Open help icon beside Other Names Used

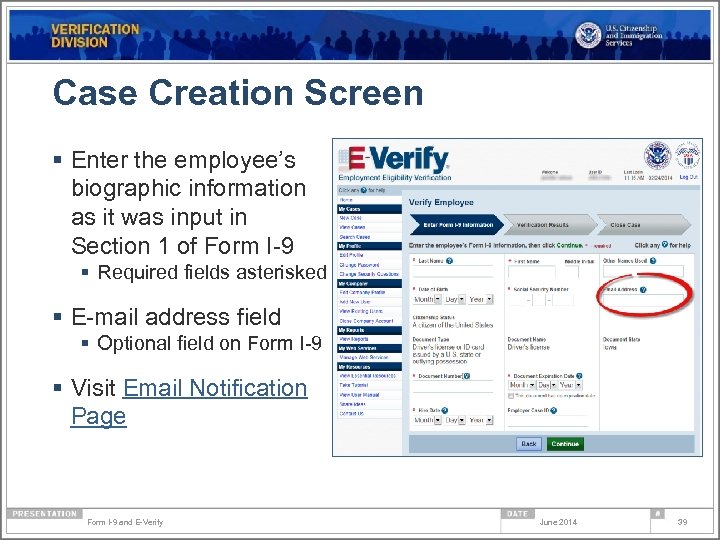[653, 261]
